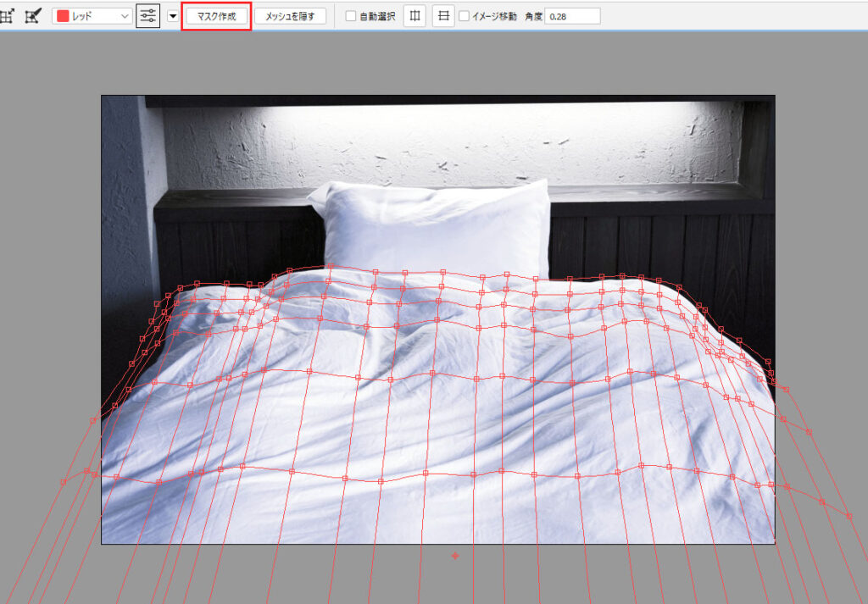Screen dimensions: 868x604
Task: Click the マスク作成 button
Action: pyautogui.click(x=216, y=16)
